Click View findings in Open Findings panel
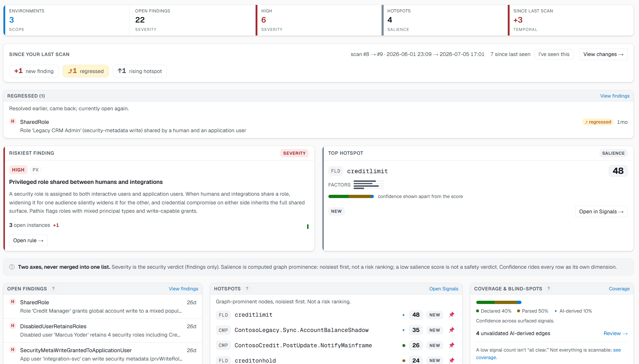The height and width of the screenshot is (364, 639). 183,289
